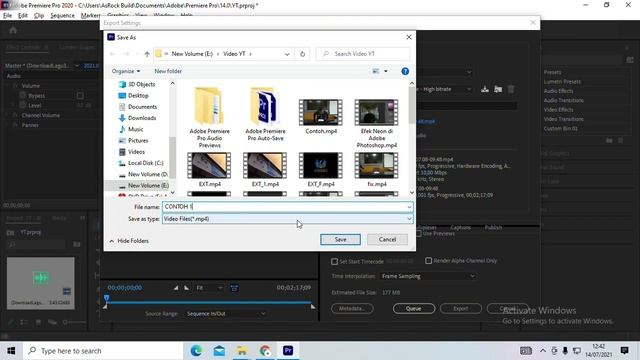Select Downloads in navigation tree

[137, 118]
